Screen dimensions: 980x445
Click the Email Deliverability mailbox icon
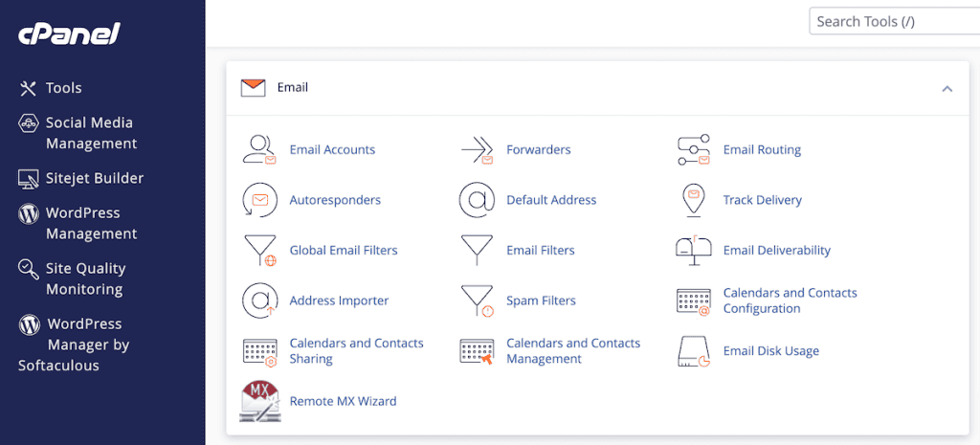694,251
